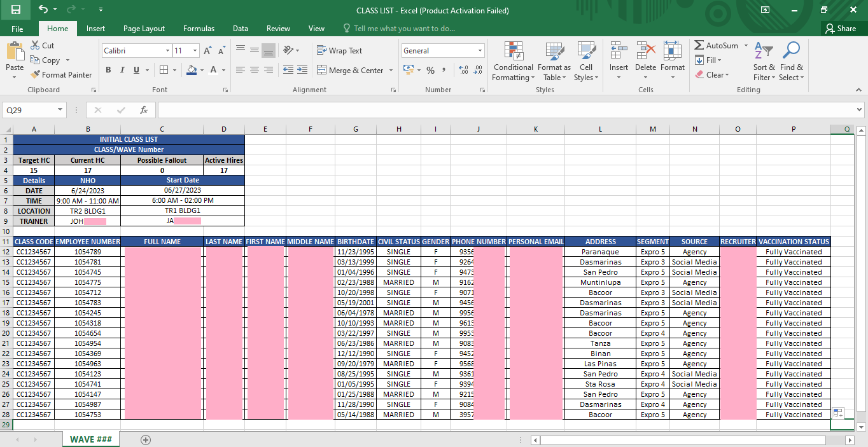Decrease decimal places

coord(477,70)
